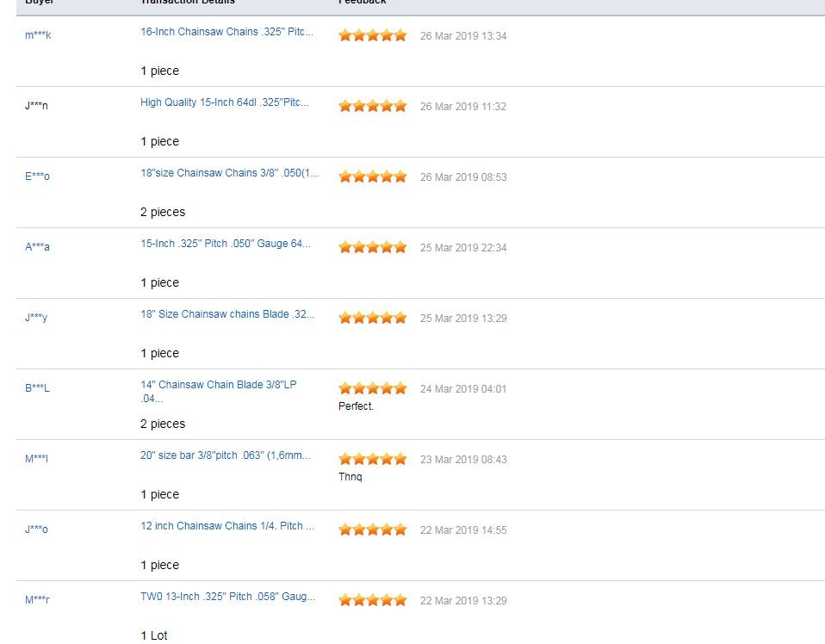Click buyer B***L profile link
This screenshot has height=644, width=825.
[37, 388]
